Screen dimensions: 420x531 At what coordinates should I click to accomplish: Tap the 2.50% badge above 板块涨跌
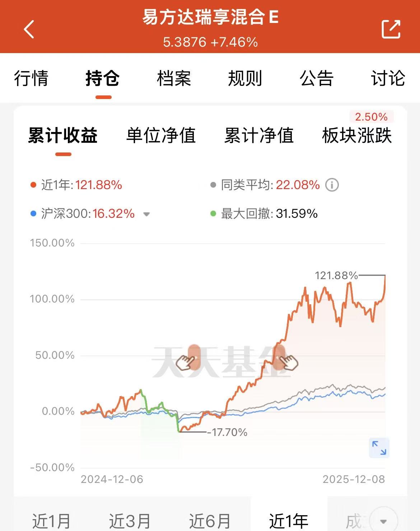(371, 117)
